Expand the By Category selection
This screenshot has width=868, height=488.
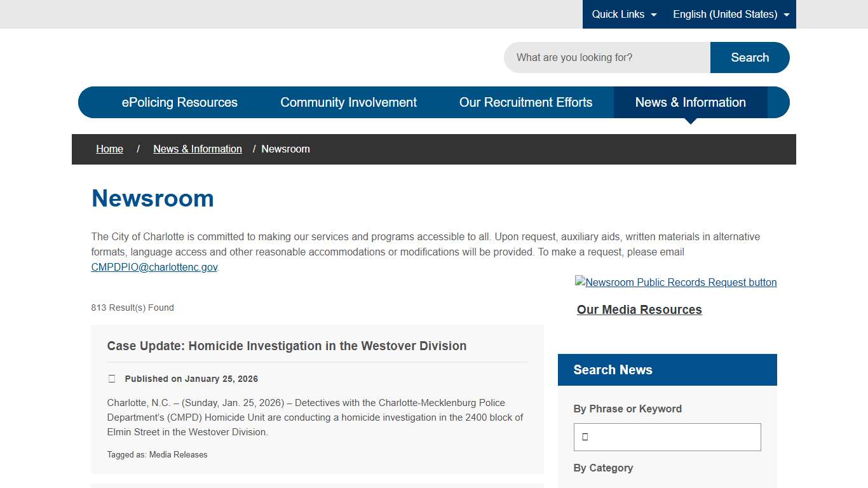pyautogui.click(x=603, y=468)
